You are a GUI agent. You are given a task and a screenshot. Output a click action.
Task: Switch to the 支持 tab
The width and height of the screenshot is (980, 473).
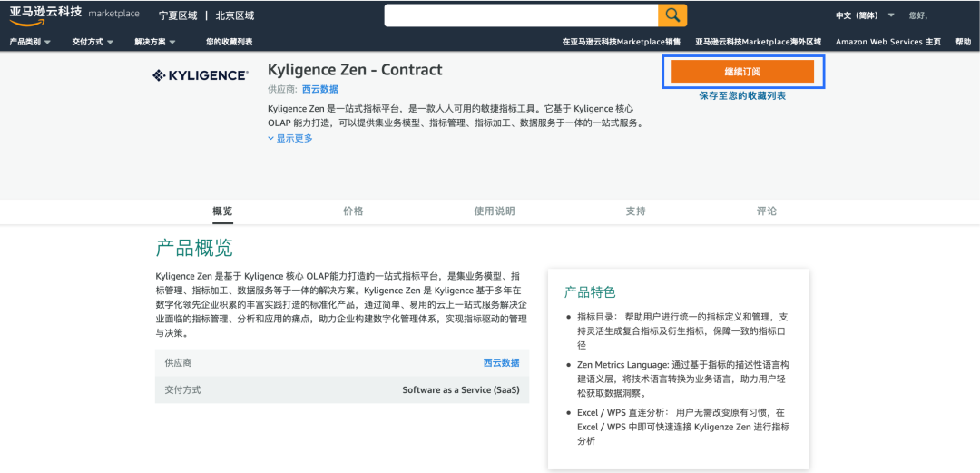click(x=635, y=212)
